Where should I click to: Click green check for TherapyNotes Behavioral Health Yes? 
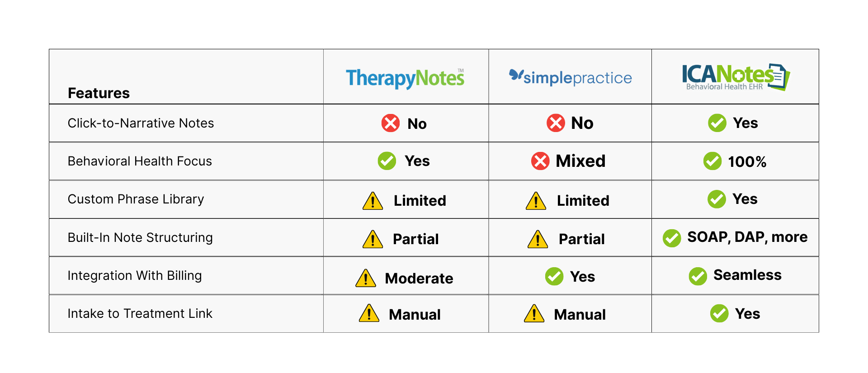click(x=387, y=161)
